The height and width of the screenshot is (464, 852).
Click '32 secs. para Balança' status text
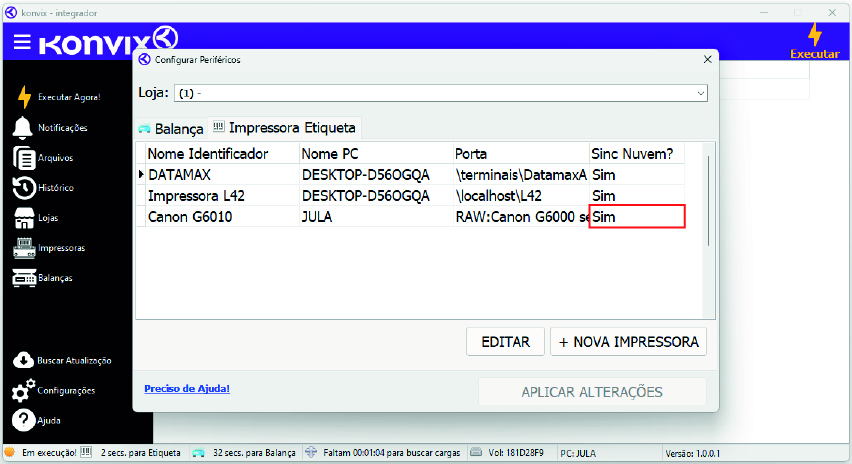[x=254, y=453]
